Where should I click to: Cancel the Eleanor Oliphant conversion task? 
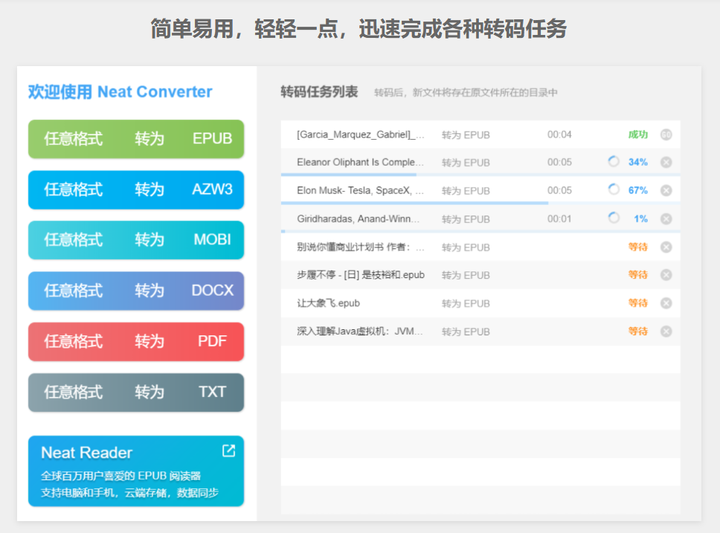[666, 162]
